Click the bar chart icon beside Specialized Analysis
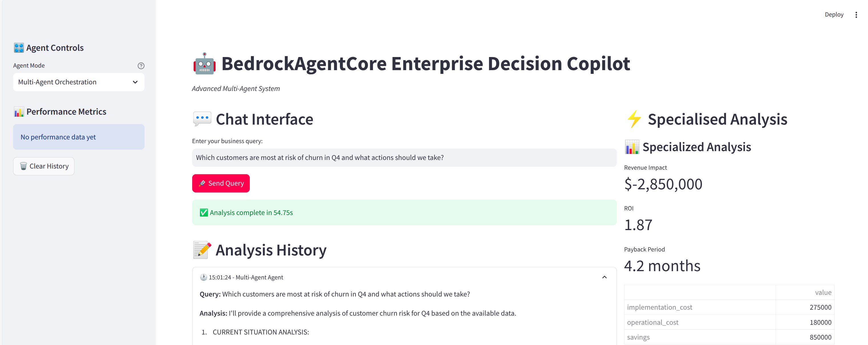Image resolution: width=868 pixels, height=345 pixels. 631,147
